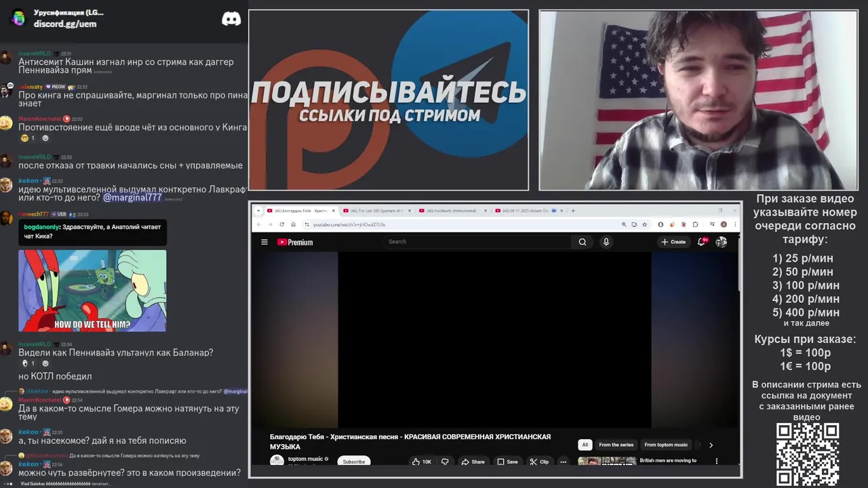Click 'British men are moving to' title
Viewport: 868px width, 488px height.
tap(668, 460)
